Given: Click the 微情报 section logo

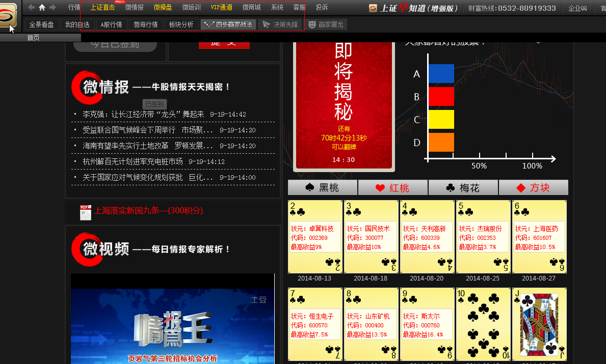Looking at the screenshot, I should (100, 87).
